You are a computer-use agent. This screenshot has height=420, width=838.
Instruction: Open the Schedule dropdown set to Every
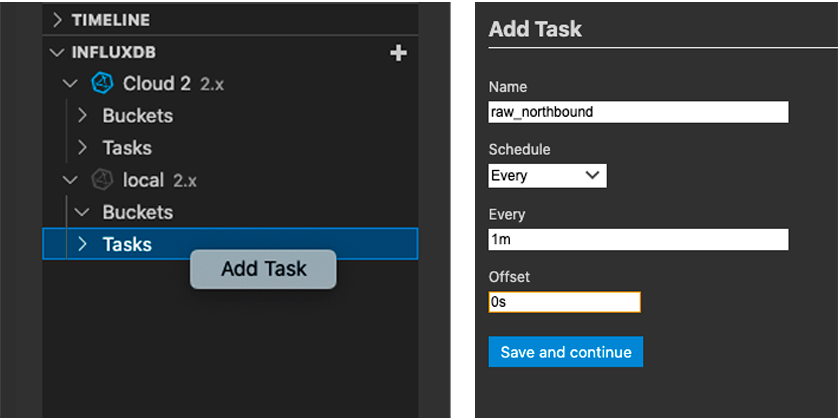pos(547,176)
